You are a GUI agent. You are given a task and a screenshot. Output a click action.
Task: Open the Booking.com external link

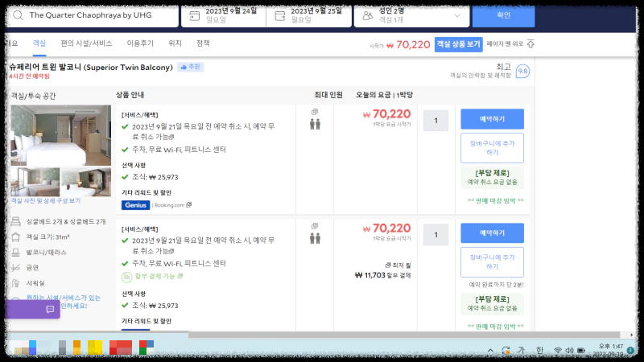point(172,205)
